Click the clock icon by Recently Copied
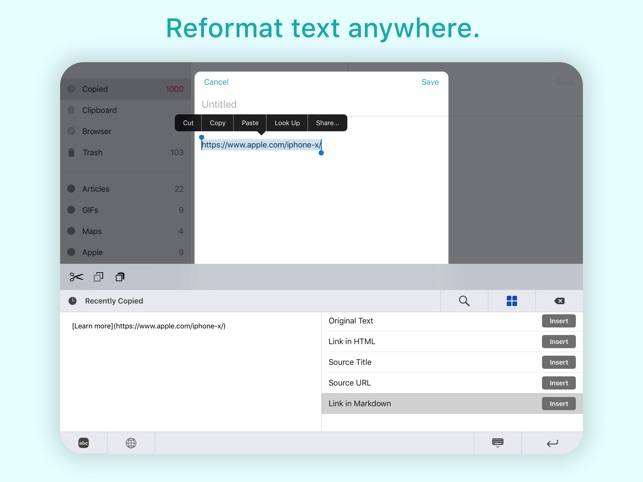Viewport: 643px width, 482px height. point(73,301)
